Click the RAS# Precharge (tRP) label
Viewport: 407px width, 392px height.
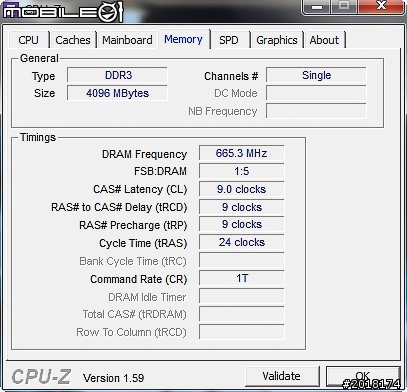(x=133, y=225)
